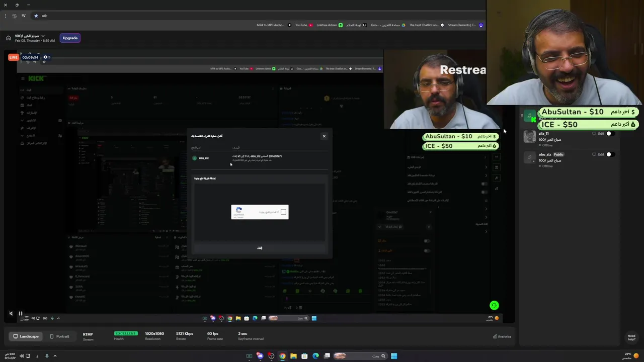This screenshot has height=362, width=644.
Task: Click the purple Upgrade button
Action: [70, 38]
